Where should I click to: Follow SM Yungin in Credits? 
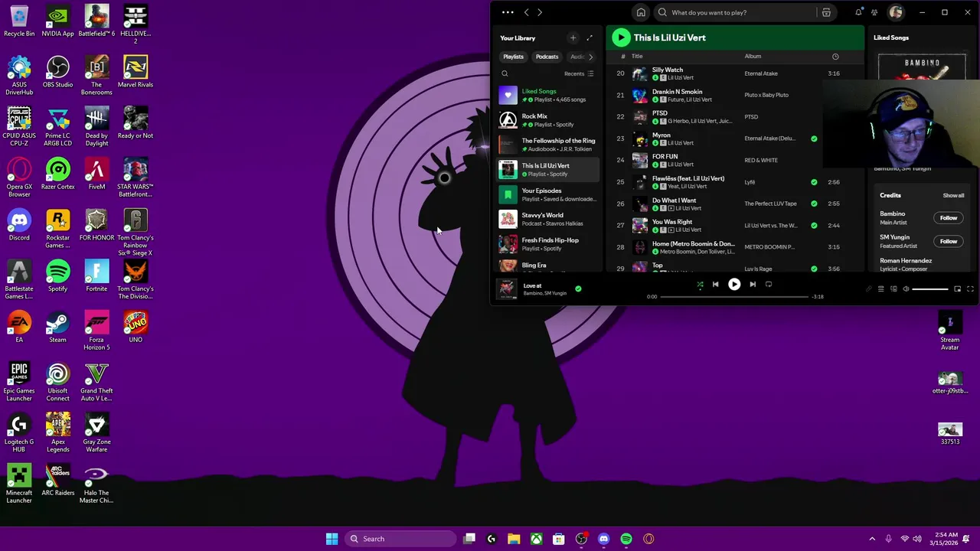[x=949, y=241]
